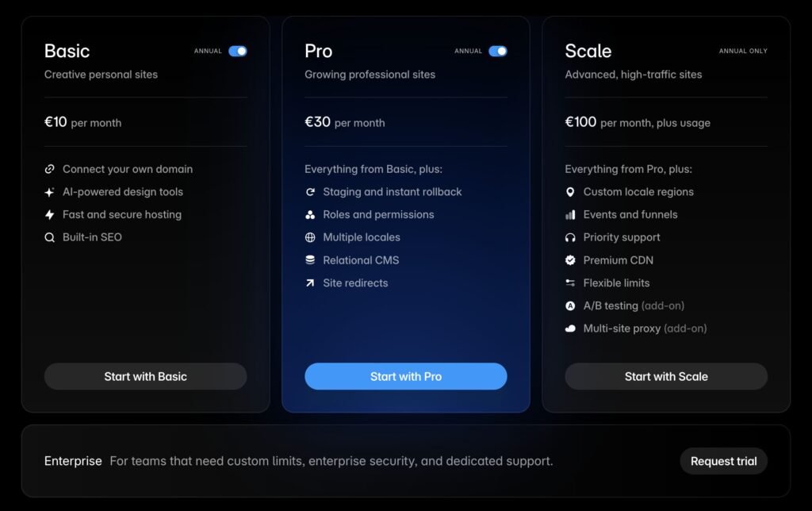Toggle annual billing on the Pro plan
812x511 pixels.
point(498,51)
